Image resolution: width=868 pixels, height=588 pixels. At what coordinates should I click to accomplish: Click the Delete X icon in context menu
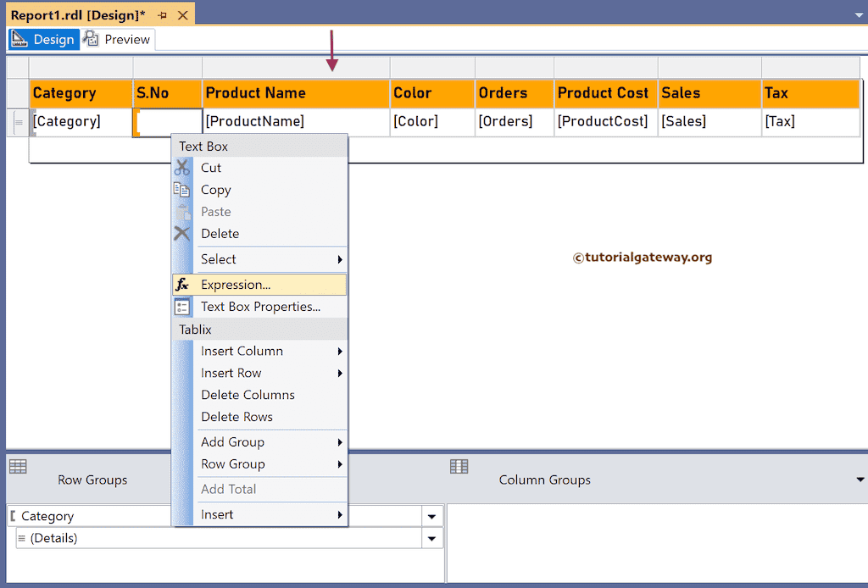[x=182, y=233]
